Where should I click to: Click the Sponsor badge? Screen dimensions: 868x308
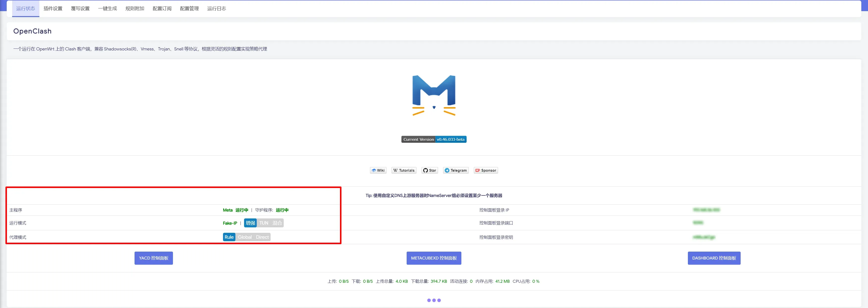tap(486, 170)
